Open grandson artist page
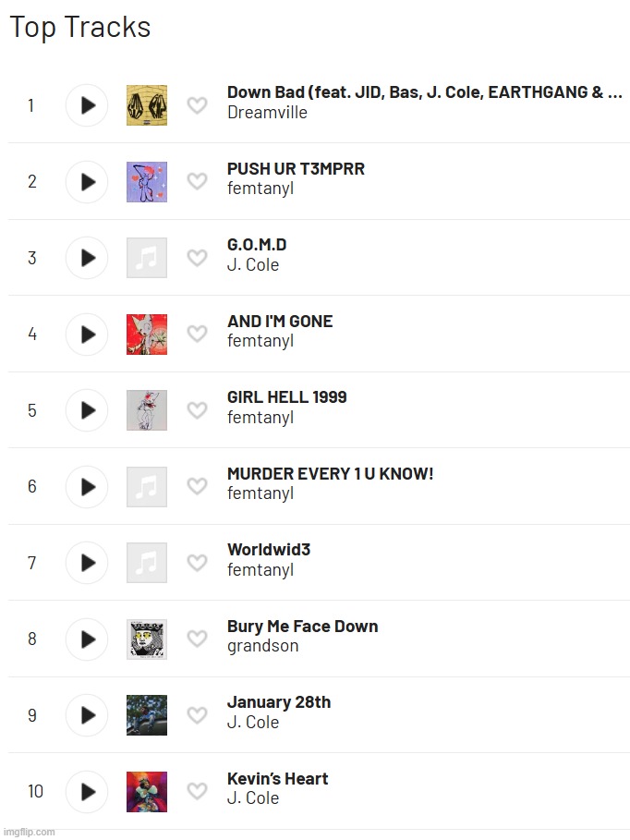Image resolution: width=630 pixels, height=840 pixels. (x=262, y=646)
